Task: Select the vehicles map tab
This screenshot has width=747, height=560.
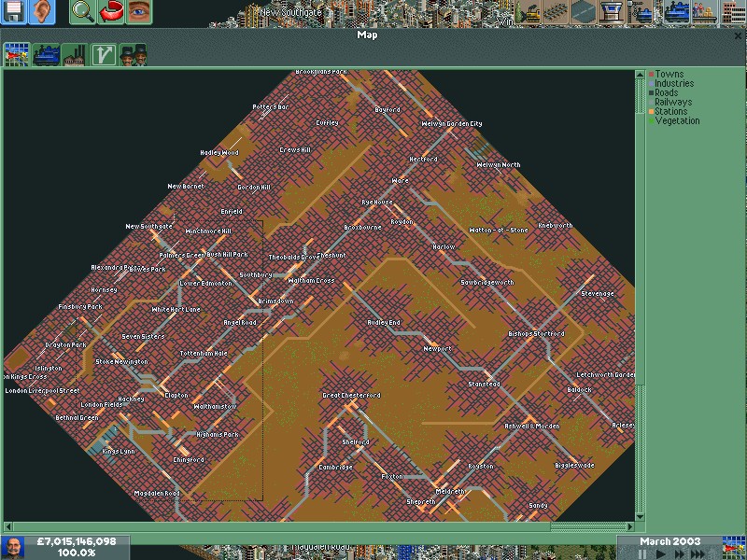Action: (x=46, y=54)
